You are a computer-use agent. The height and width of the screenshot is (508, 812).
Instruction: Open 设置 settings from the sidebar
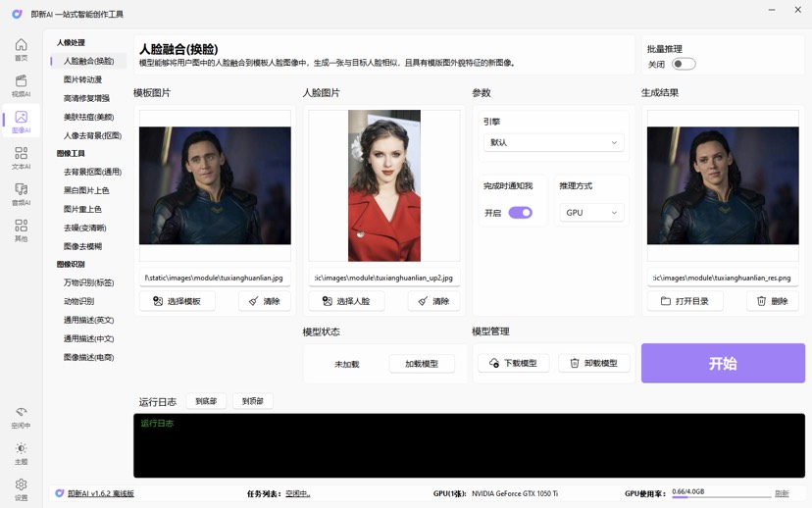coord(21,488)
